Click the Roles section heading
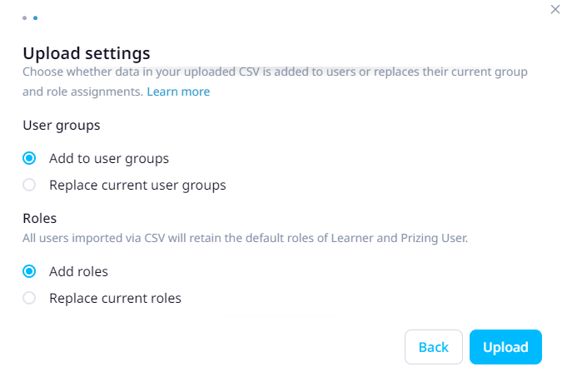This screenshot has height=376, width=562. point(39,218)
